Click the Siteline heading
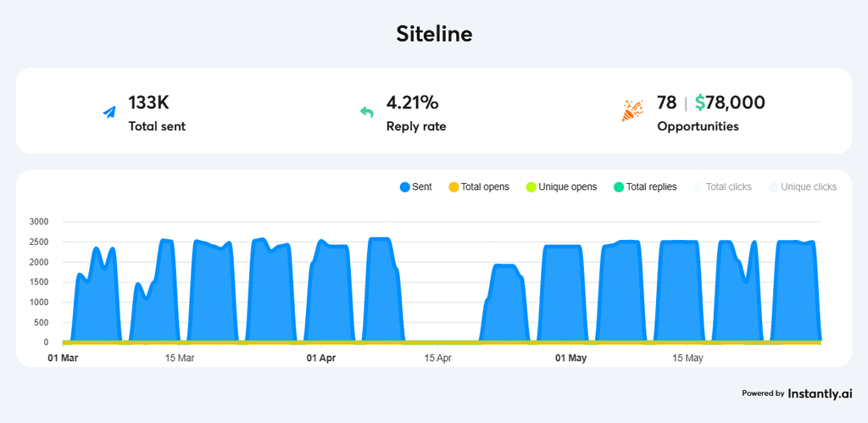Screen dimensions: 868x423 434,34
